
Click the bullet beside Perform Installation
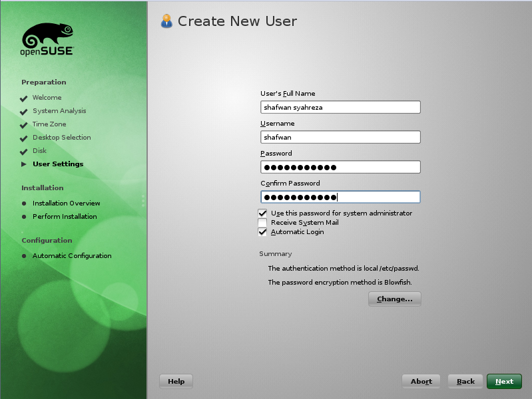[24, 217]
